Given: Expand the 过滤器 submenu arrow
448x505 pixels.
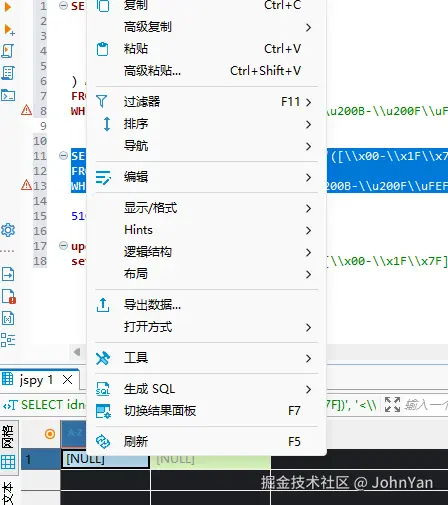Looking at the screenshot, I should pos(308,102).
